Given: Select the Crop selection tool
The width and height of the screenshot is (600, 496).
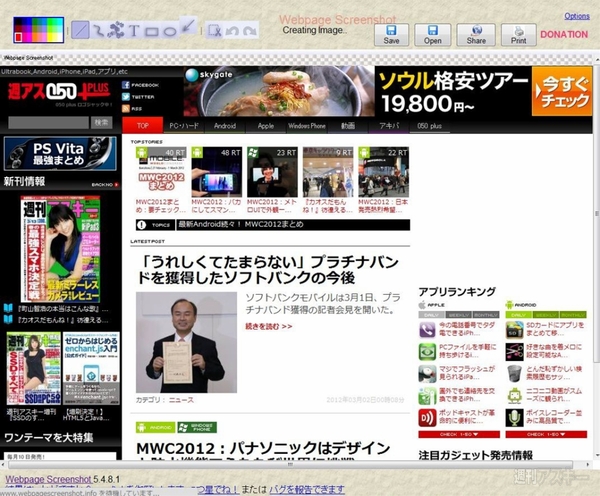Looking at the screenshot, I should 214,31.
